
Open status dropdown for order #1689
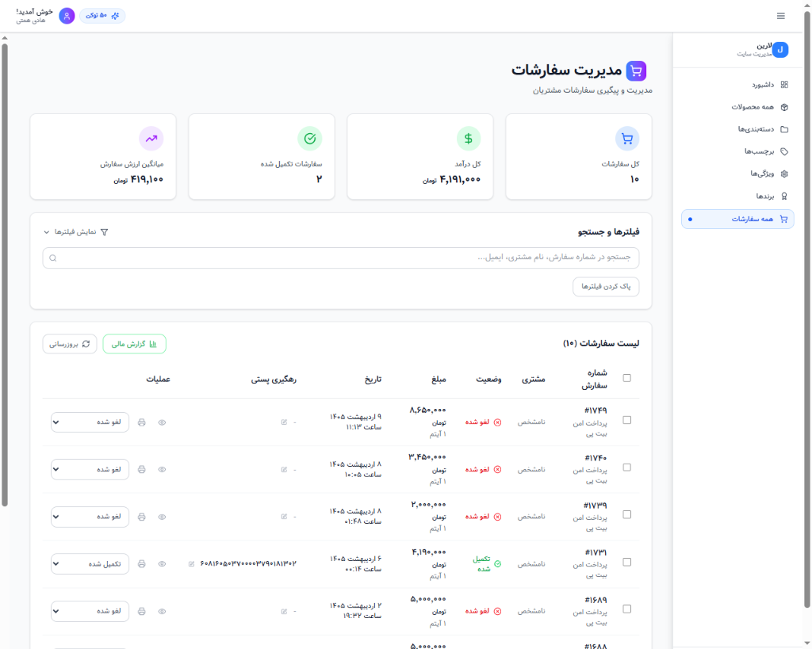(90, 611)
